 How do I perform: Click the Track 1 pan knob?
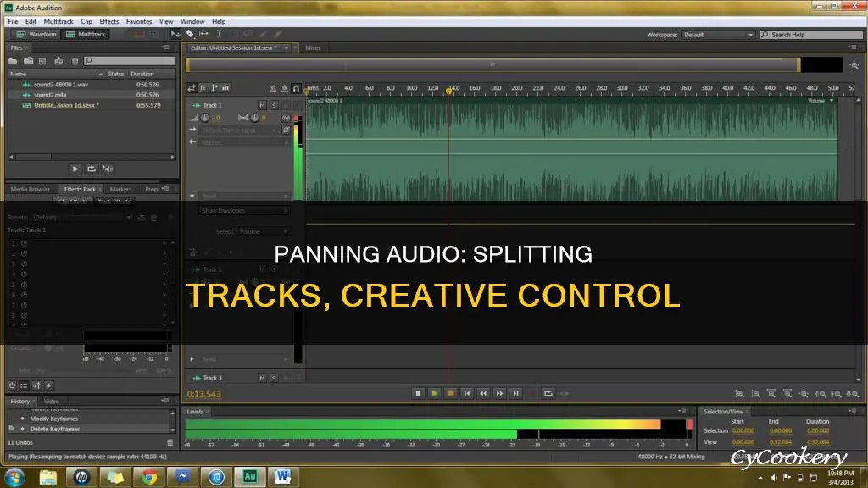click(x=254, y=118)
